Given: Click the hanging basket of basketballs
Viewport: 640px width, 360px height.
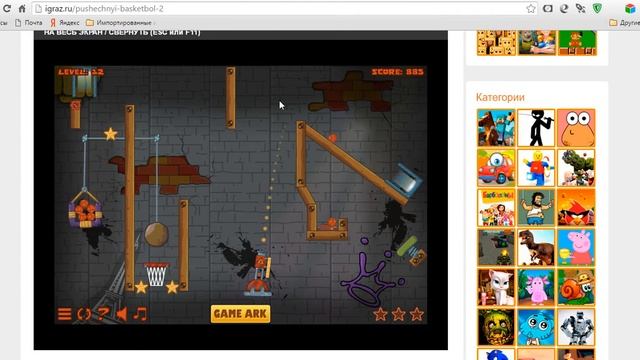Looking at the screenshot, I should pyautogui.click(x=85, y=209).
